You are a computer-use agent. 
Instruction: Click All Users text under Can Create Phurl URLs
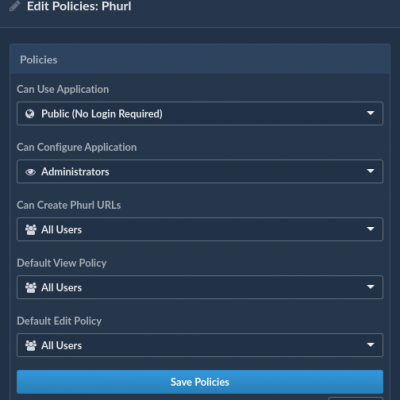[62, 230]
